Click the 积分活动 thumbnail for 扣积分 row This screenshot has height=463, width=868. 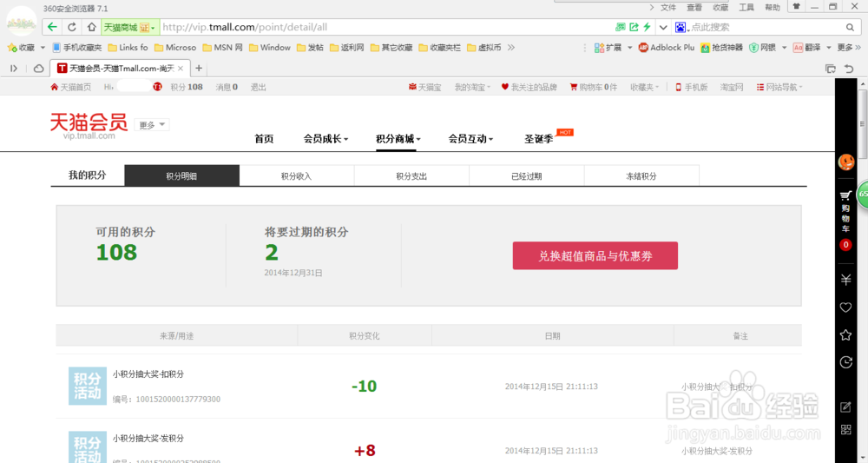[88, 386]
